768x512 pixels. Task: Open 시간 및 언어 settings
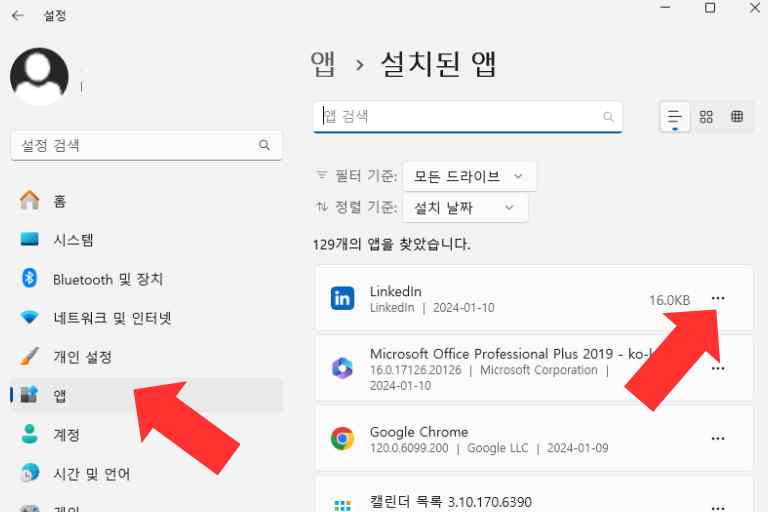pyautogui.click(x=146, y=473)
